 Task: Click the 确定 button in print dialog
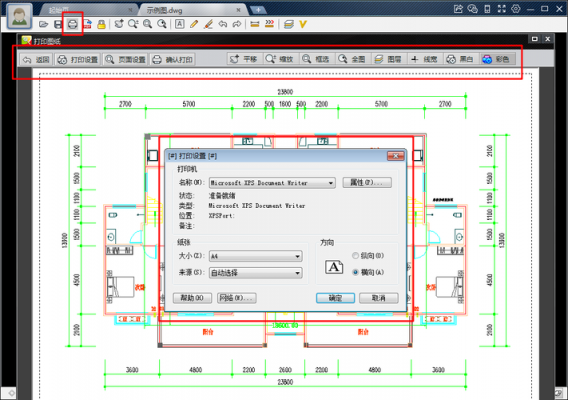point(335,298)
